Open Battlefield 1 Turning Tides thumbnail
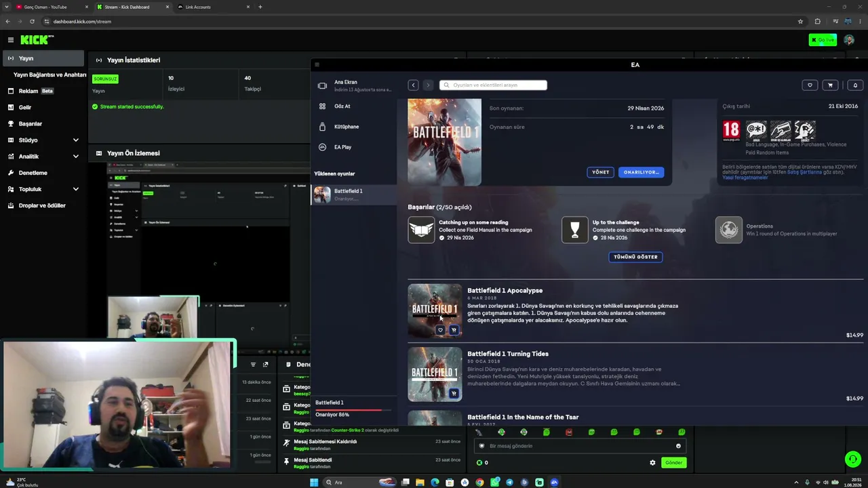 435,374
